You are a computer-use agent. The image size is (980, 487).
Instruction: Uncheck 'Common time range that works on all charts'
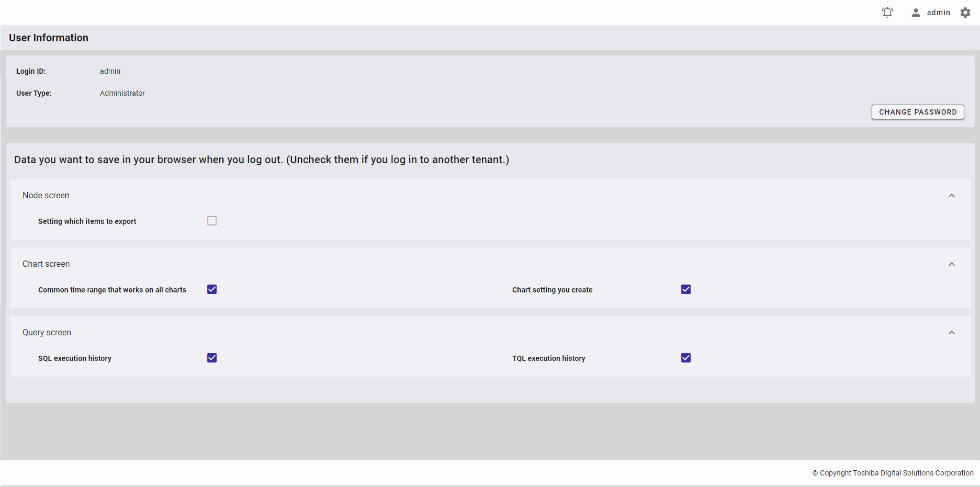(212, 289)
